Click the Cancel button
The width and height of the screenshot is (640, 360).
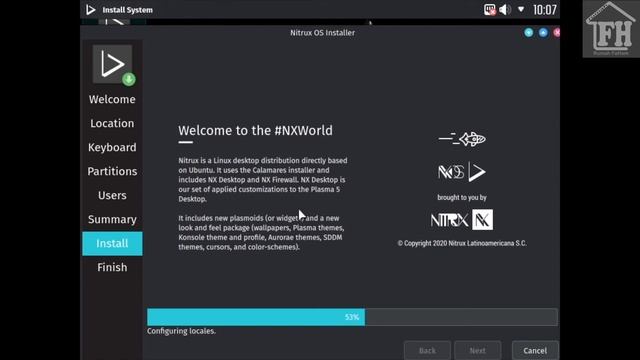pos(535,350)
